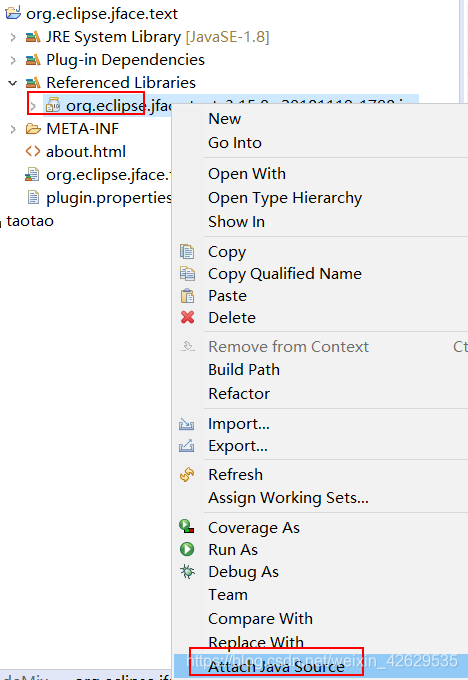Click the org.eclipse.jface jar file icon
468x680 pixels.
[53, 105]
